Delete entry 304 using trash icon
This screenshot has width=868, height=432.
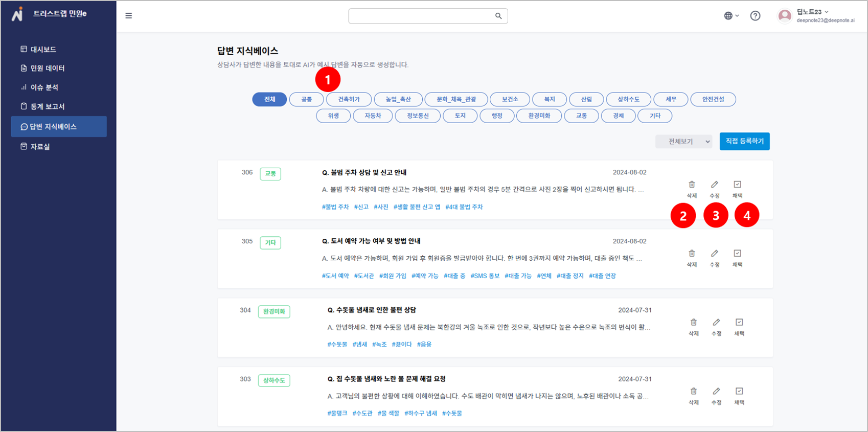pyautogui.click(x=694, y=322)
